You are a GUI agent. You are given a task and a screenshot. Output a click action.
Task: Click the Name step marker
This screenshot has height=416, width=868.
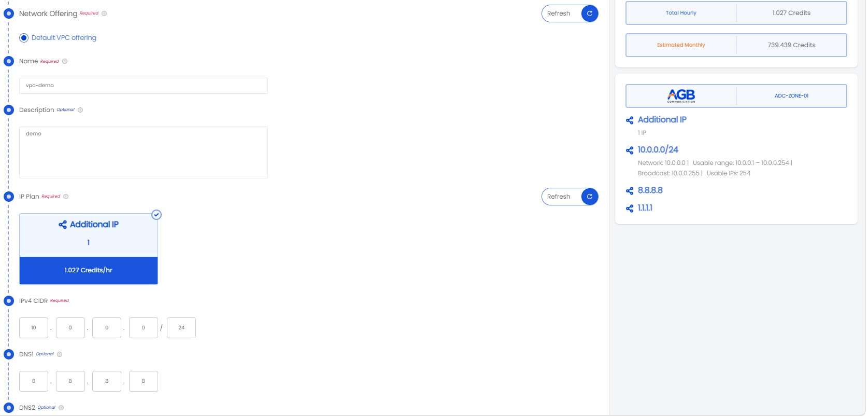click(9, 61)
